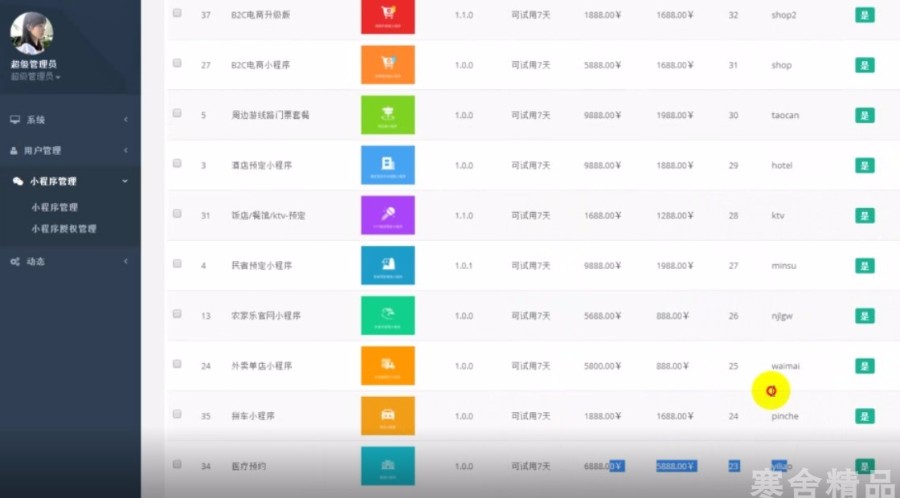The width and height of the screenshot is (900, 498).
Task: Expand the 动态 menu arrow
Action: point(126,261)
